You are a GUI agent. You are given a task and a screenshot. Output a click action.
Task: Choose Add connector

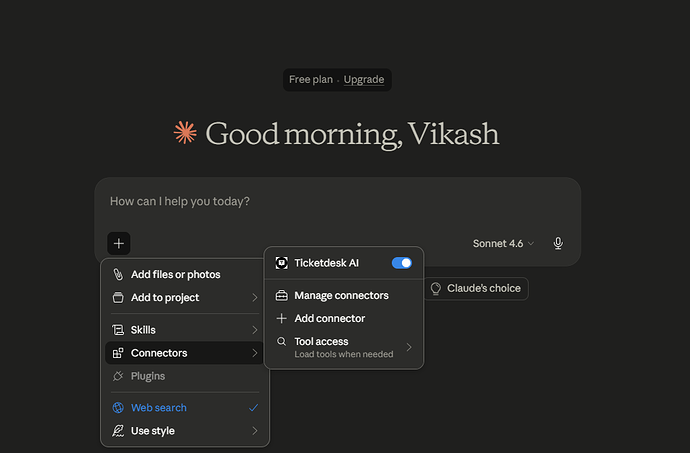tap(344, 318)
